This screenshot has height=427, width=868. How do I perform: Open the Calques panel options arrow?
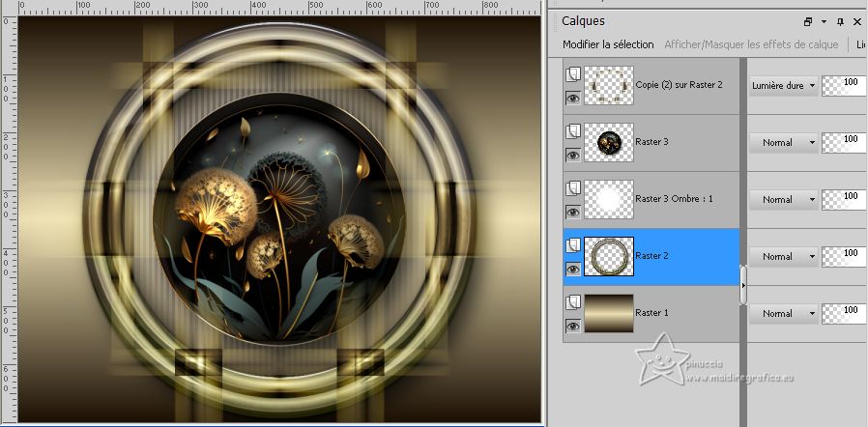coord(824,22)
